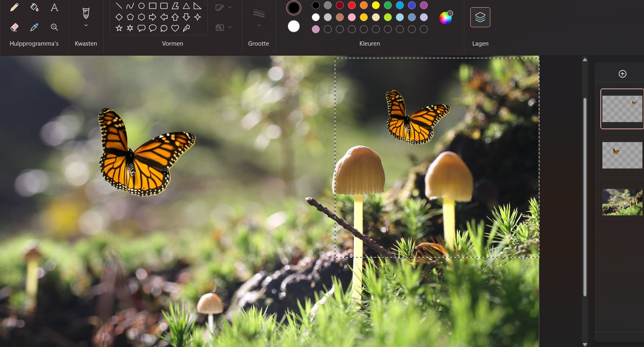Pick the straight Line shape
This screenshot has height=347, width=644.
(119, 6)
